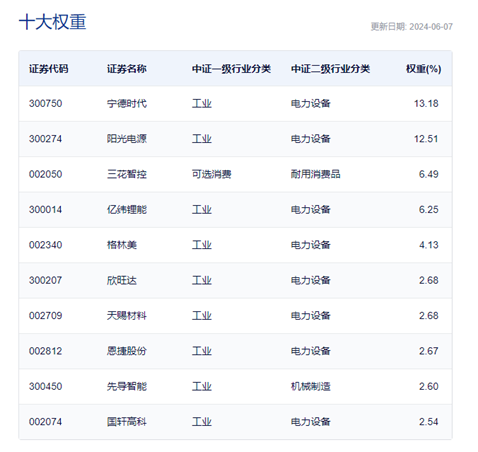
Task: Click the weight value 12.51
Action: pyautogui.click(x=426, y=139)
